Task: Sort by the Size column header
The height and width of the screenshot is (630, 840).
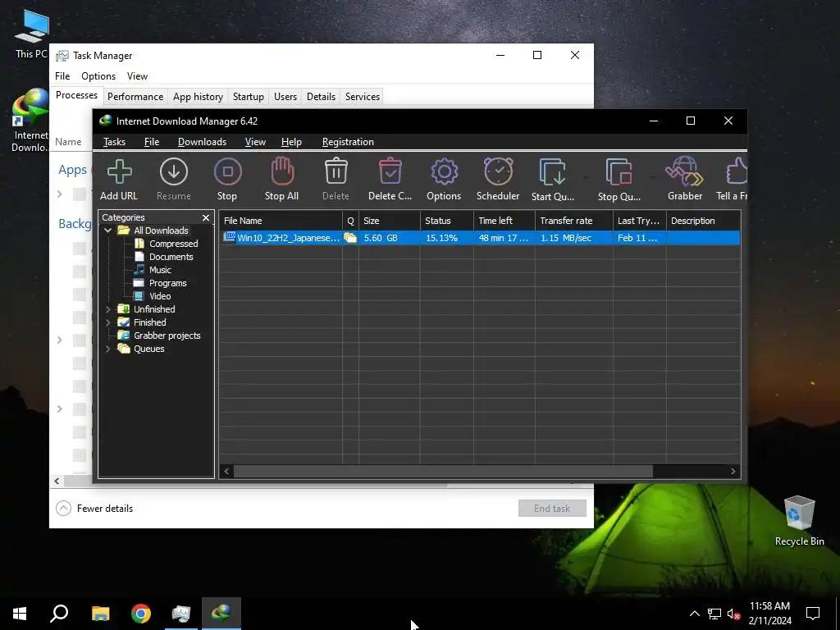Action: (390, 221)
